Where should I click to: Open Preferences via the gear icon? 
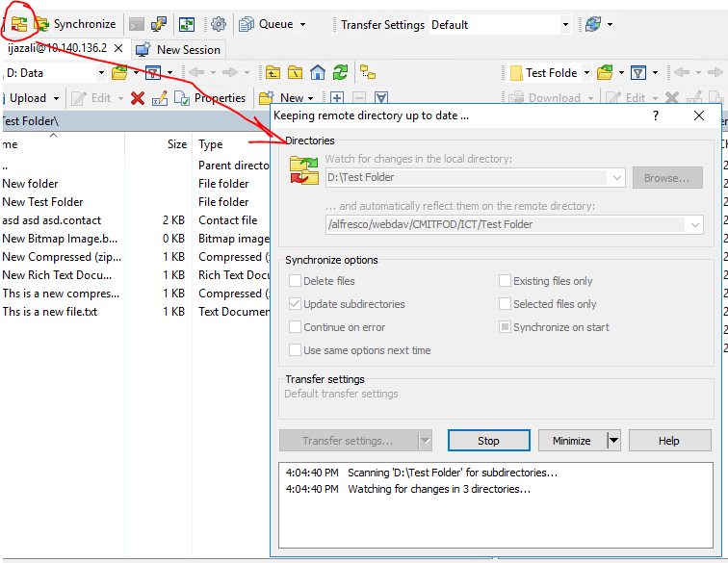219,24
